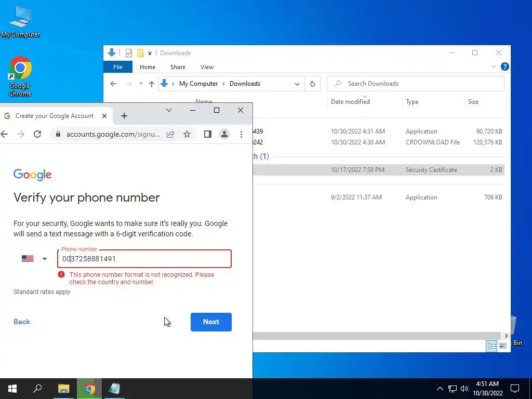Viewport: 532px width, 399px height.
Task: Click Search Downloads box
Action: click(x=415, y=84)
